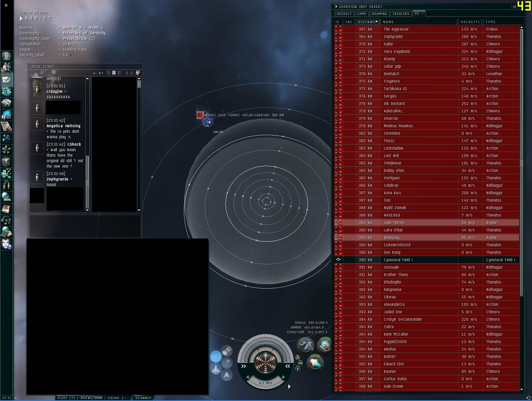Open the Help face icon
Image resolution: width=532 pixels, height=401 pixels.
6,244
